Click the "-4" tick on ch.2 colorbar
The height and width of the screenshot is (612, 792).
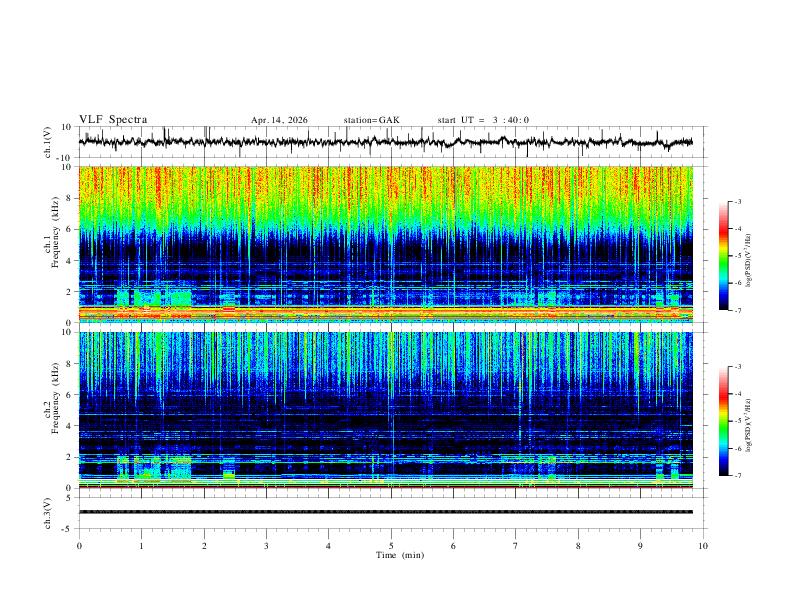point(738,394)
